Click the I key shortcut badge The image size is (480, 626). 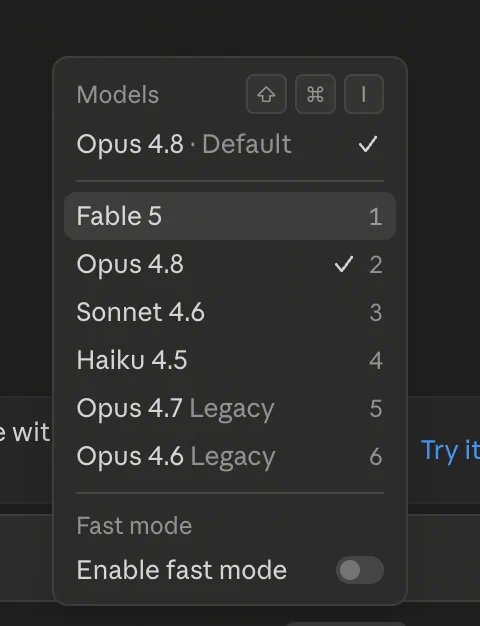(364, 94)
